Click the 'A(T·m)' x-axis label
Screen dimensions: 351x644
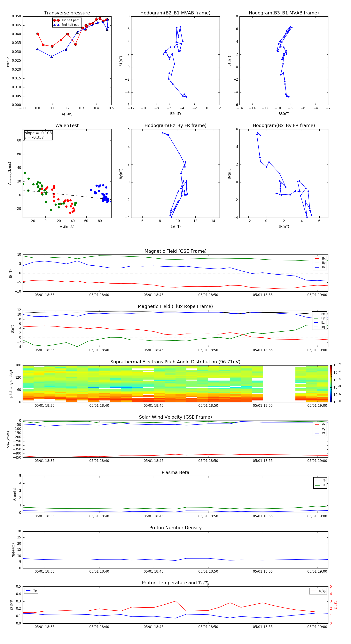pyautogui.click(x=67, y=114)
